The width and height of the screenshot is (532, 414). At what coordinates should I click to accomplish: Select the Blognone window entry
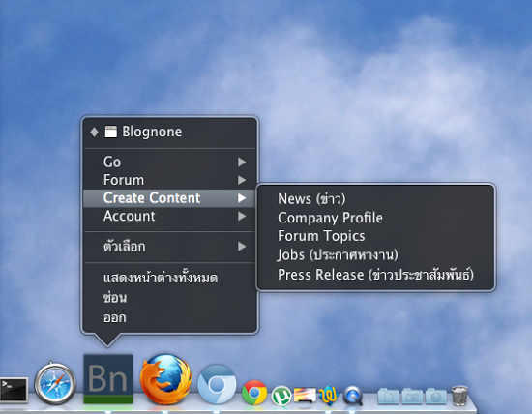169,132
